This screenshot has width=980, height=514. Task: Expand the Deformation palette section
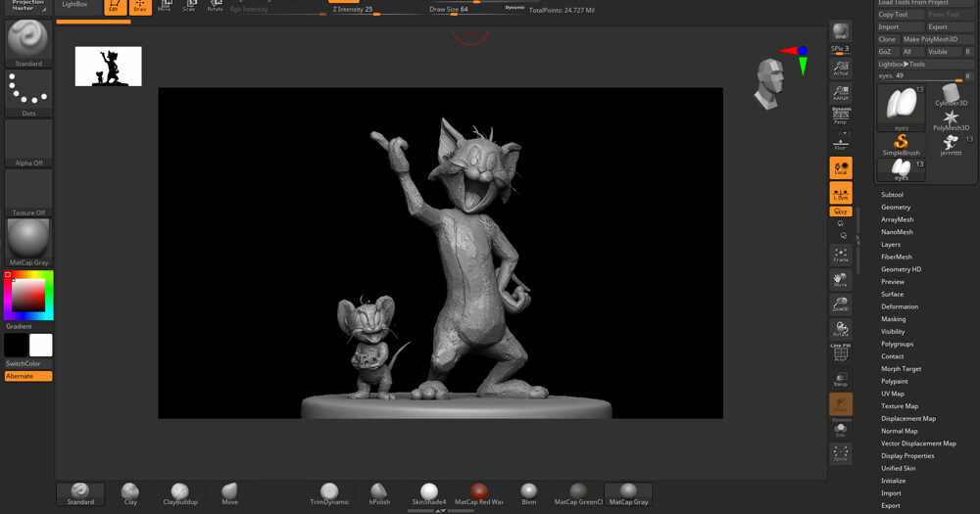900,306
